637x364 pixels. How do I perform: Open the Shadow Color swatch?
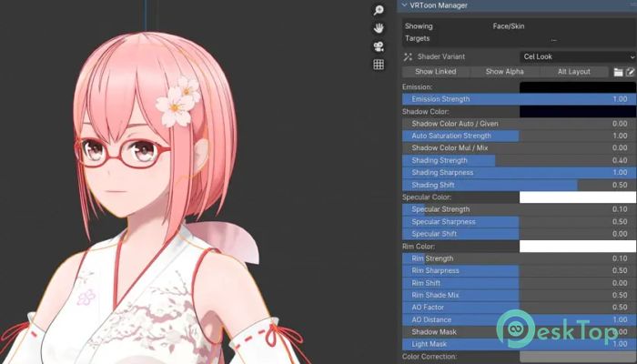click(578, 111)
